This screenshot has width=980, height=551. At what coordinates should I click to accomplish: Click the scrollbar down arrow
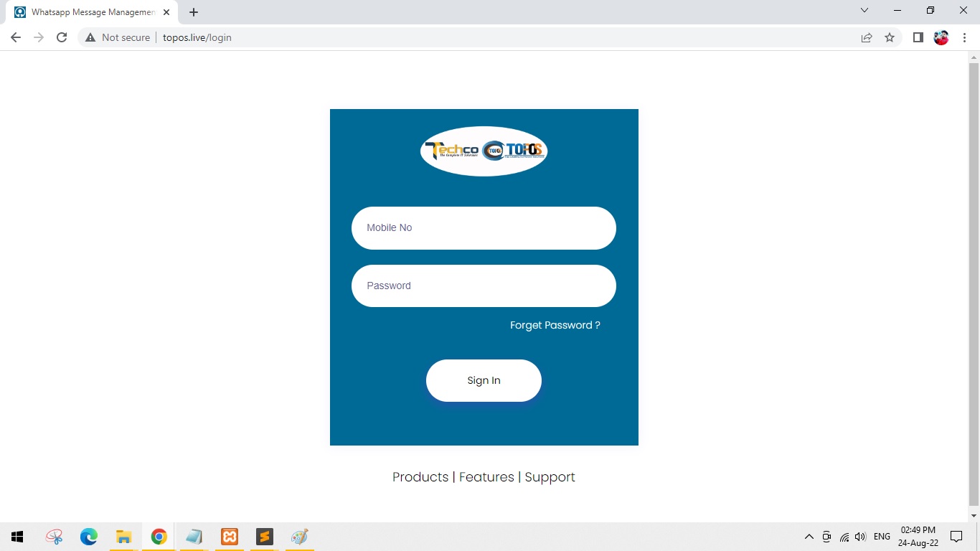coord(974,516)
